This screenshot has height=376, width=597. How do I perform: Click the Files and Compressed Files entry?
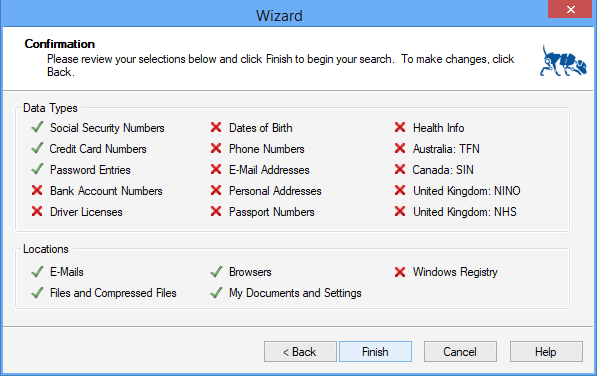113,293
